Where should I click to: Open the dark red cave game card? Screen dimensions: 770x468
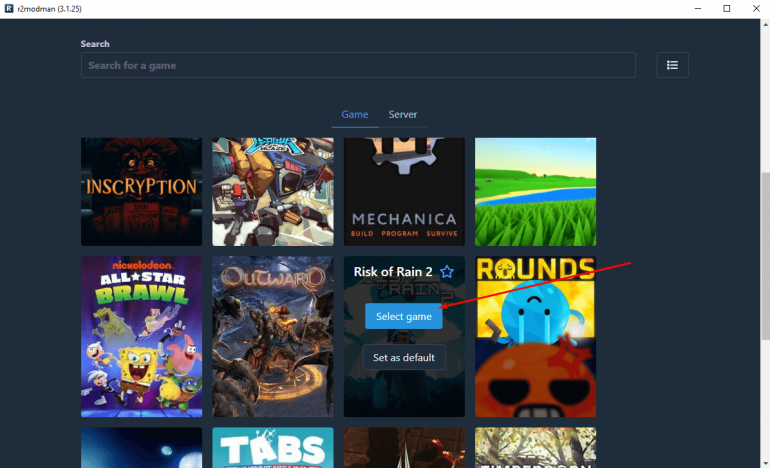point(404,447)
